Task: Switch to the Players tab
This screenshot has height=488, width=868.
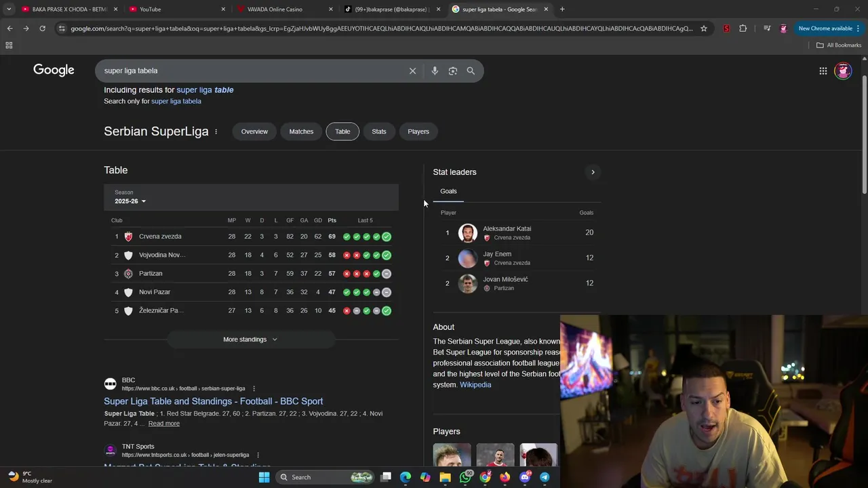Action: tap(418, 131)
